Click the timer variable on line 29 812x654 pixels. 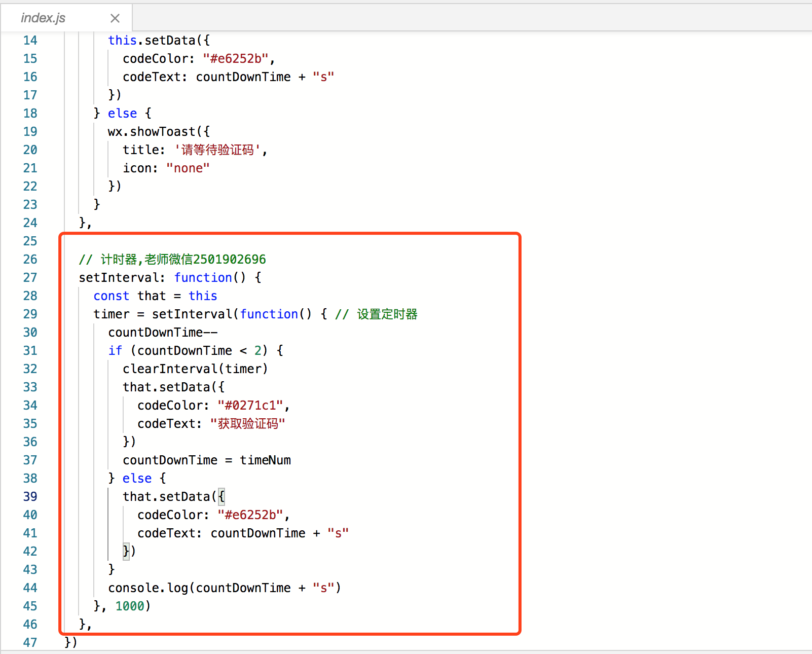tap(112, 314)
